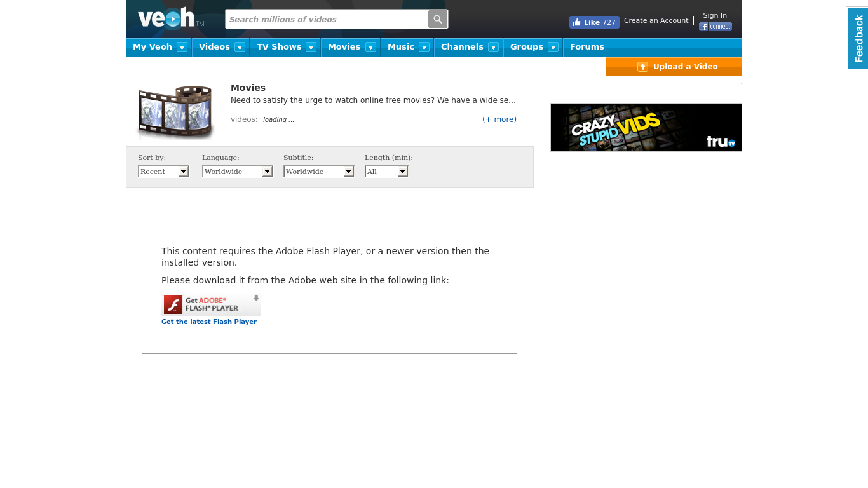Click the Sign In link
The image size is (868, 488).
click(715, 15)
